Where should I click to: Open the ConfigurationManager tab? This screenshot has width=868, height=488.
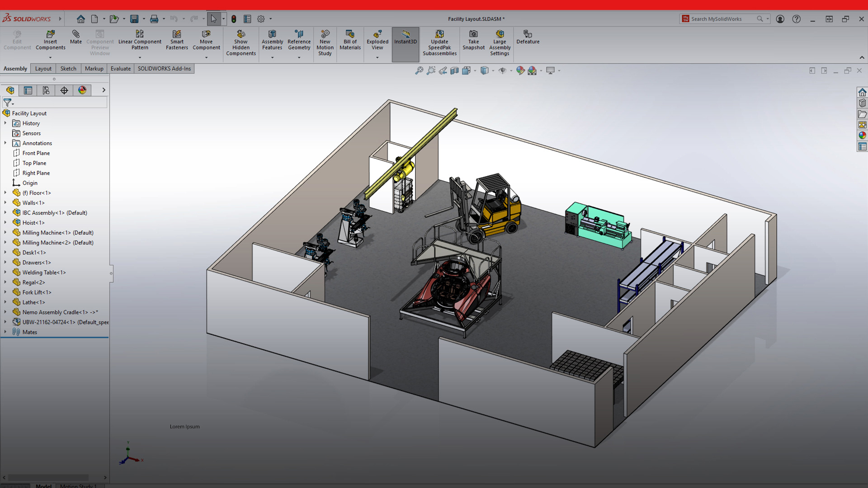46,90
